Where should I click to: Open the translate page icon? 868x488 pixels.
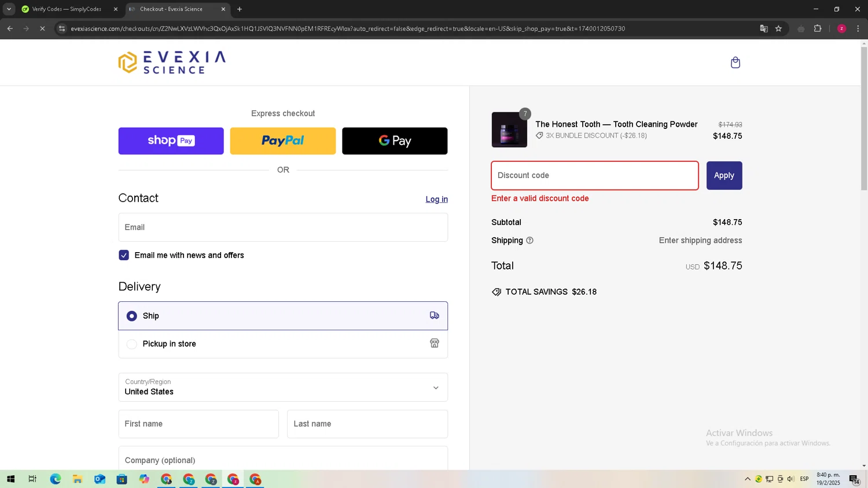pyautogui.click(x=764, y=28)
